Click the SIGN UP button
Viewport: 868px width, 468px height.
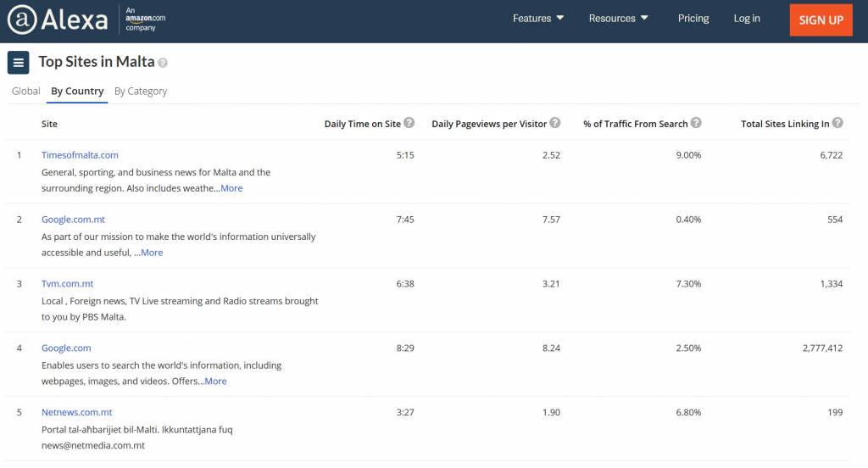[x=821, y=20]
